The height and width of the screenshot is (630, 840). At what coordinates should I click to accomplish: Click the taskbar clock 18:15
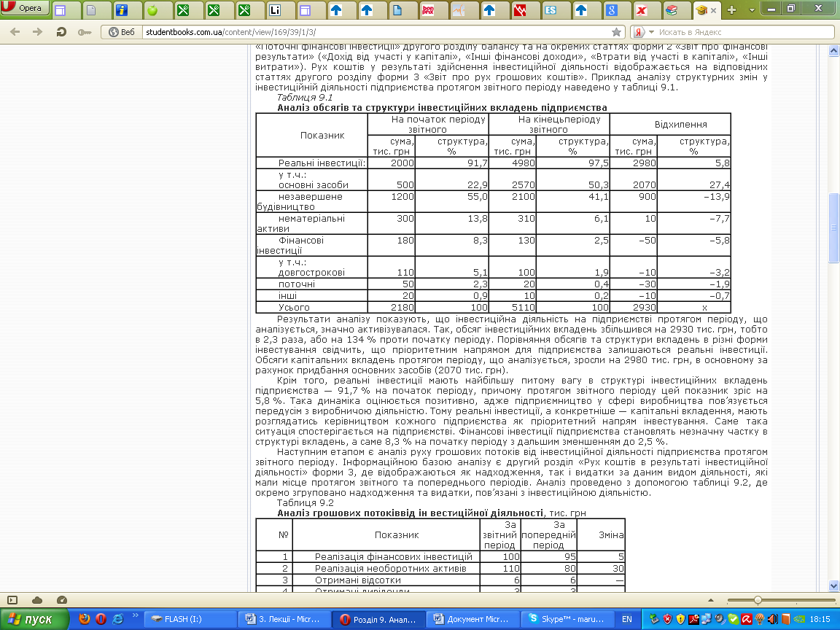(820, 619)
